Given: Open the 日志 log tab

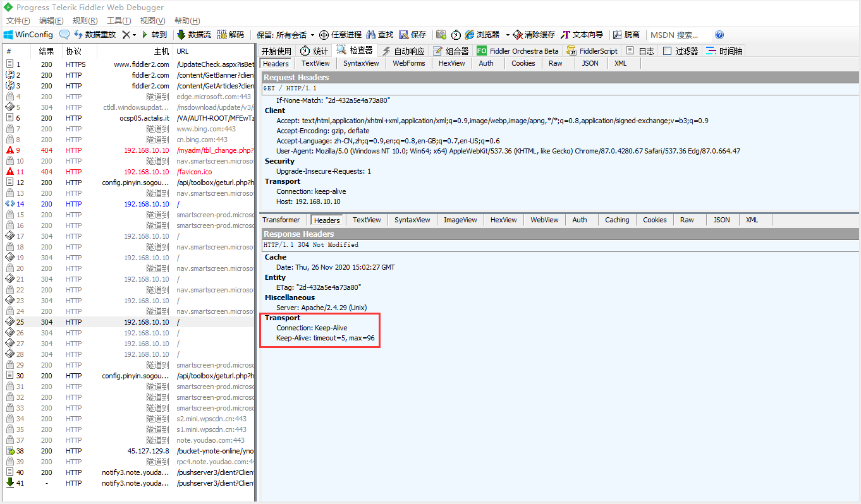Looking at the screenshot, I should click(640, 51).
